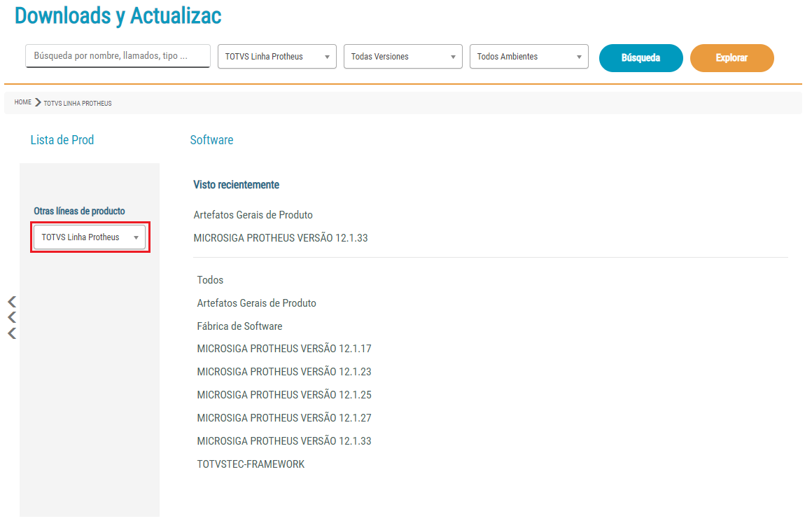
Task: Click the middle collapse chevron on the sidebar
Action: [12, 317]
